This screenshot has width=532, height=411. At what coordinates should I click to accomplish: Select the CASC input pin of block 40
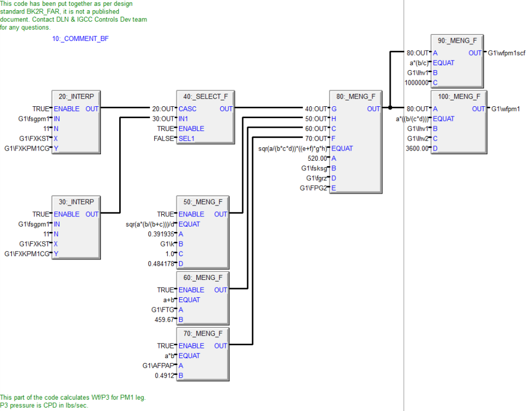tap(188, 109)
